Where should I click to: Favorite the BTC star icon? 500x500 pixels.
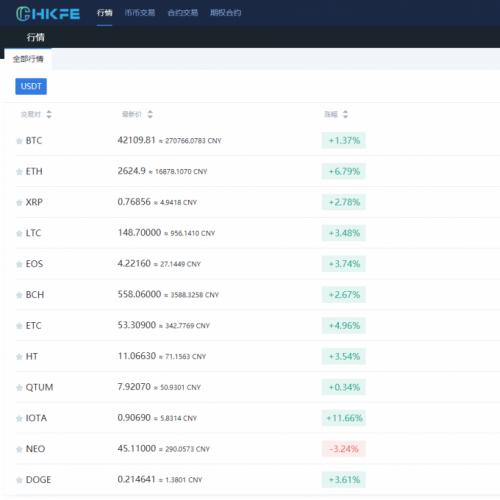[19, 141]
